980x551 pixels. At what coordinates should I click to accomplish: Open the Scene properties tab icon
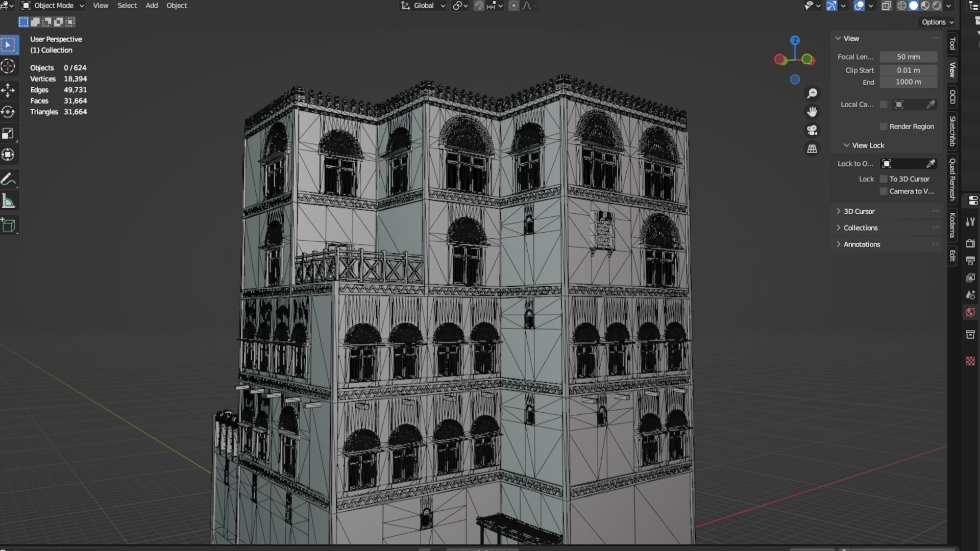pyautogui.click(x=970, y=295)
